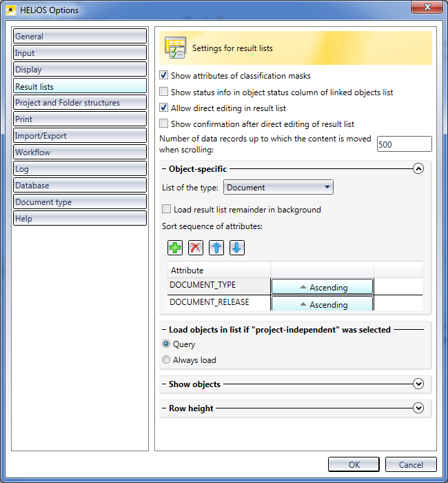Screen dimensions: 448x483
Task: Toggle sort order for DOCUMENT_RELEASE
Action: (322, 304)
